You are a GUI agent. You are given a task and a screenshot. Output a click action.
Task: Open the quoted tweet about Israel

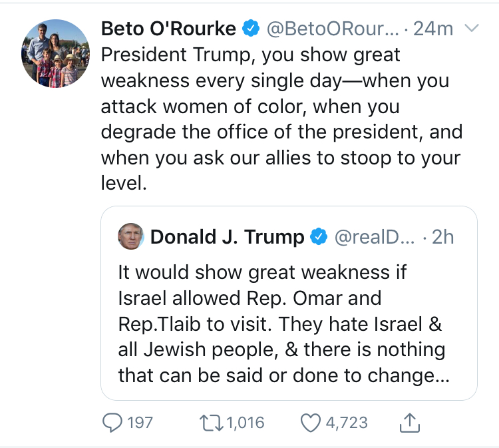point(289,303)
